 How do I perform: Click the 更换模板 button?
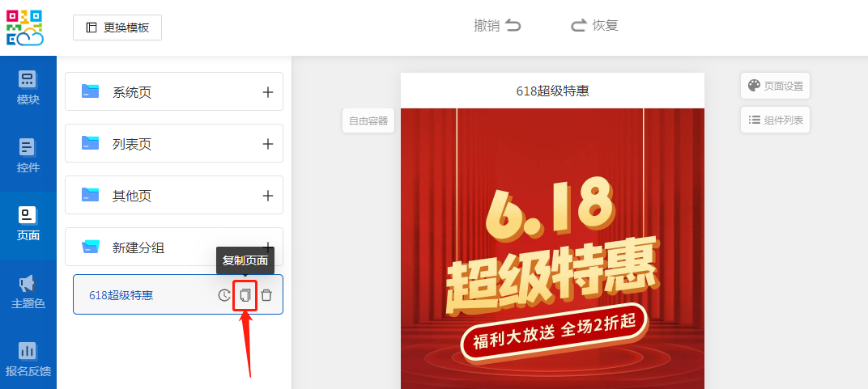tap(117, 27)
